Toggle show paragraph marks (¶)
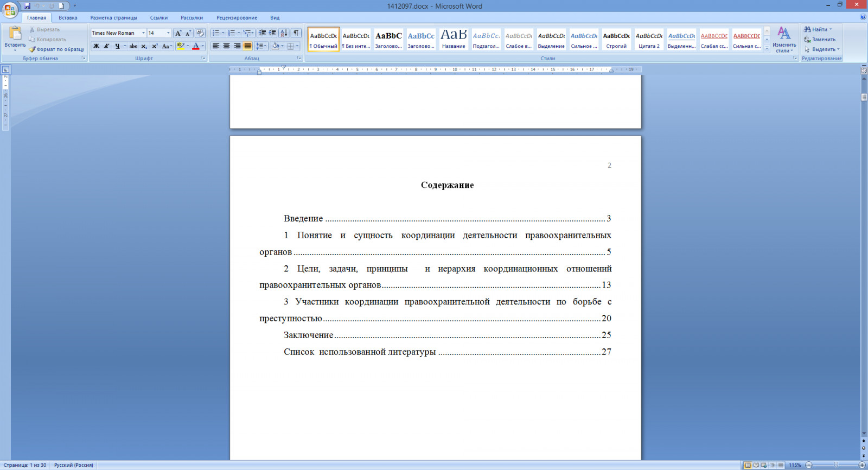 coord(296,33)
